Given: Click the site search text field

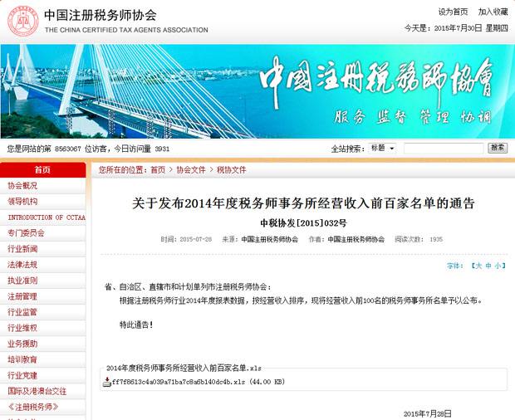Looking at the screenshot, I should tap(443, 149).
